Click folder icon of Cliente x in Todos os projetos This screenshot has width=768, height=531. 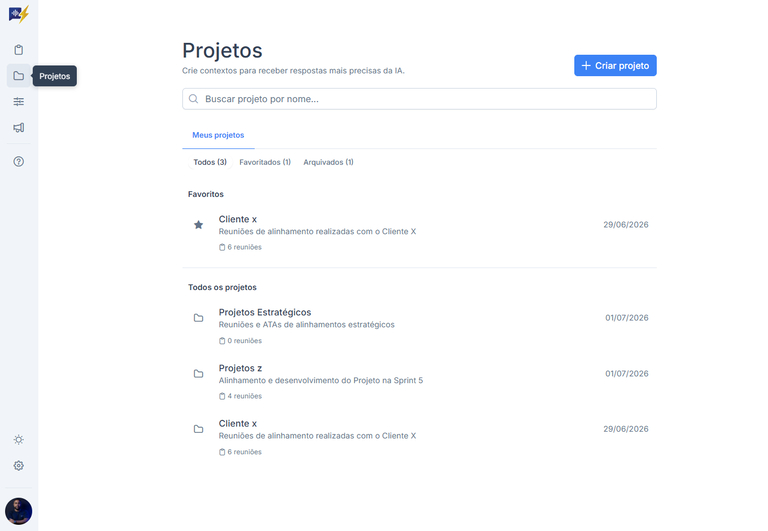198,429
